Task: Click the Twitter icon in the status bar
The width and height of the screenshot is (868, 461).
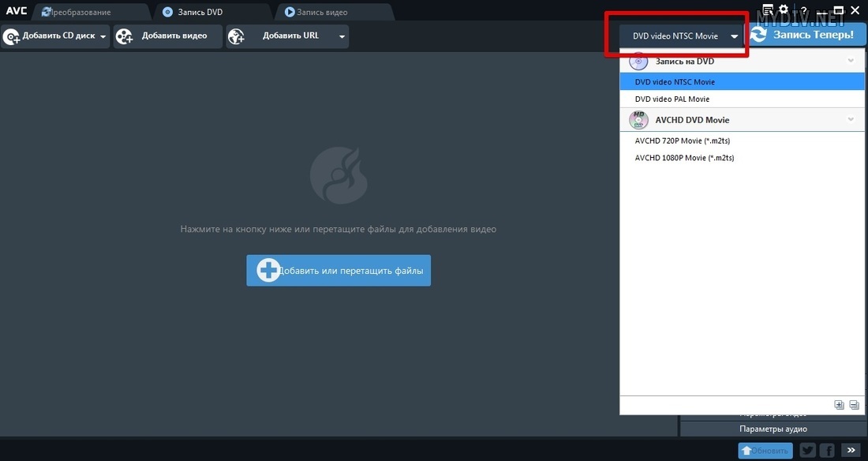Action: [807, 450]
